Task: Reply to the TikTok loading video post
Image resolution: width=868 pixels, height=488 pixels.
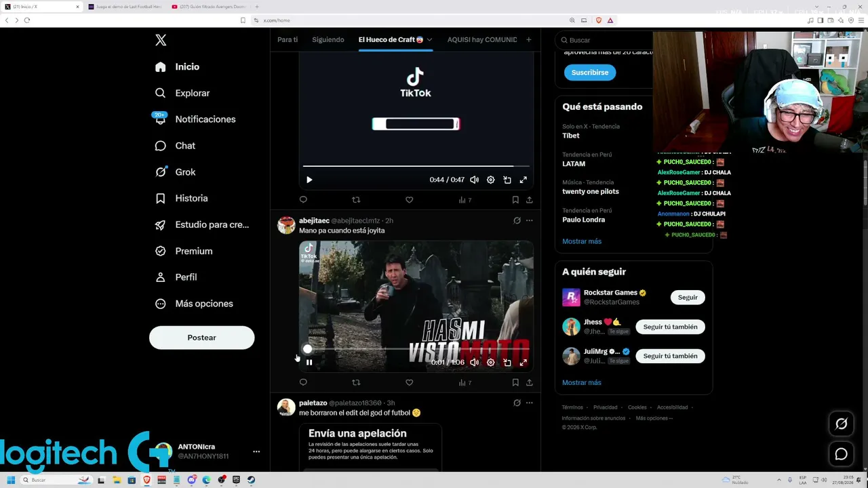Action: [303, 200]
